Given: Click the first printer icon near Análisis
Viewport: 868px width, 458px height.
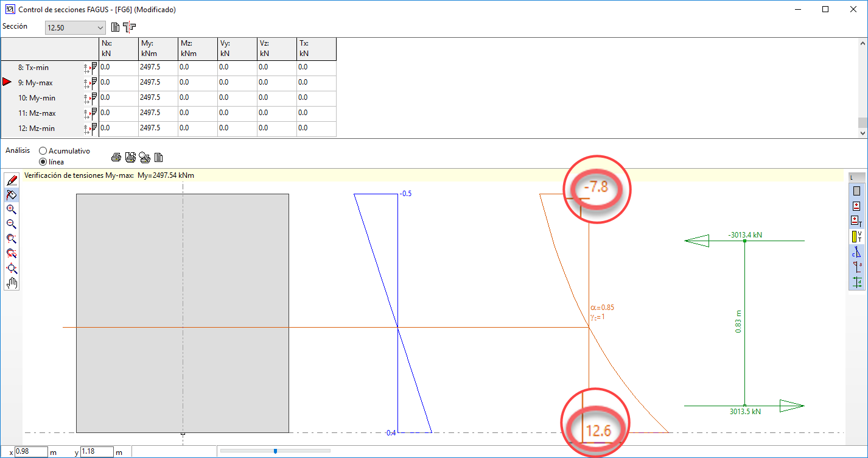Looking at the screenshot, I should pos(116,158).
